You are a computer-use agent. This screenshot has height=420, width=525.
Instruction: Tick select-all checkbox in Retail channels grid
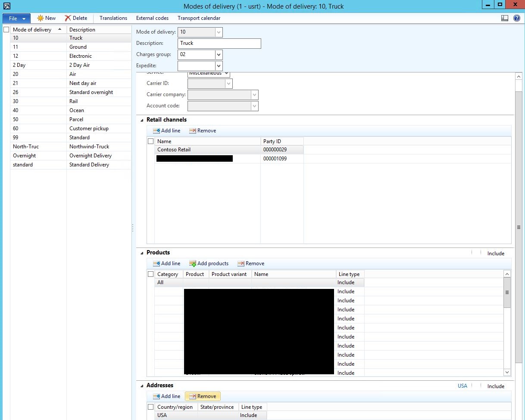pyautogui.click(x=150, y=141)
